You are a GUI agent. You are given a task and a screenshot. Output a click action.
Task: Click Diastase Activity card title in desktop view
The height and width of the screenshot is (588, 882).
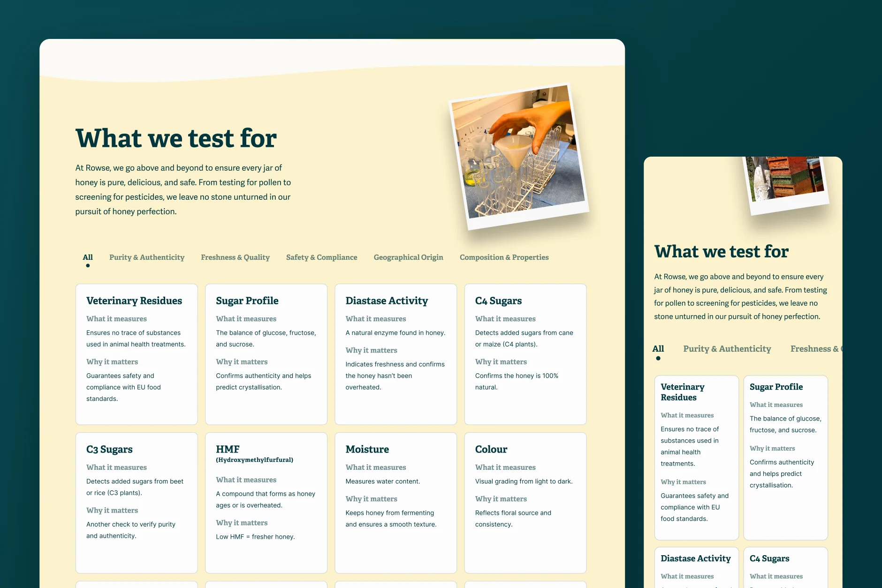click(x=387, y=301)
